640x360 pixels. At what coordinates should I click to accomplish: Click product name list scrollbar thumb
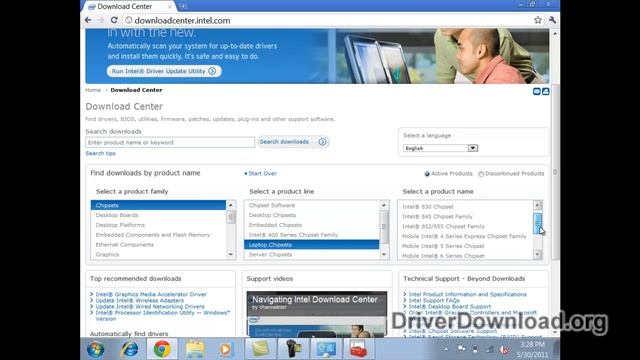coord(538,223)
